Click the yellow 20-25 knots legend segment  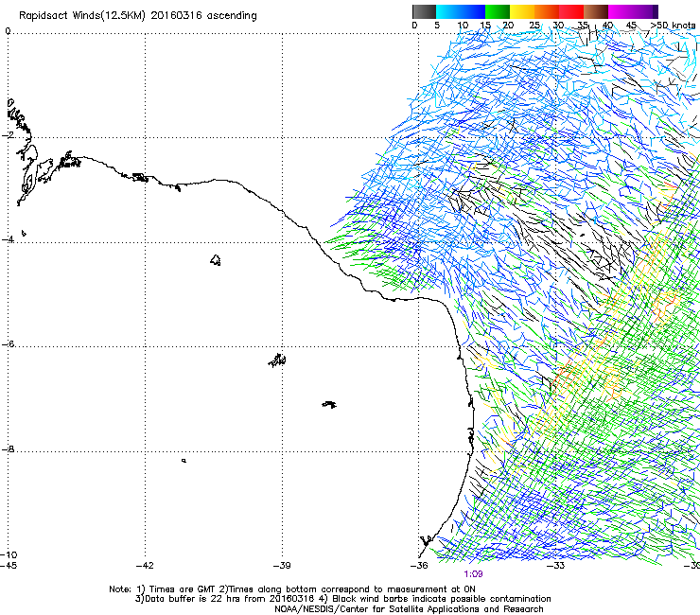522,11
